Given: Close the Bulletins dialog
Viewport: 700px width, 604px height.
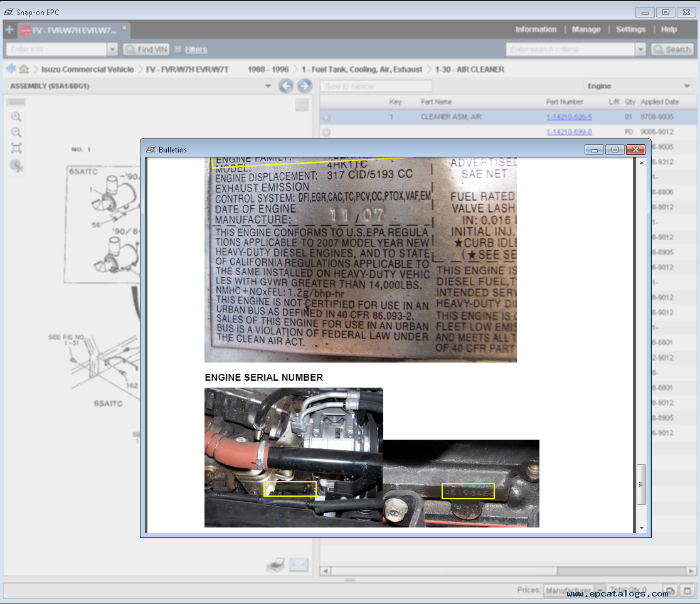Looking at the screenshot, I should coord(636,149).
